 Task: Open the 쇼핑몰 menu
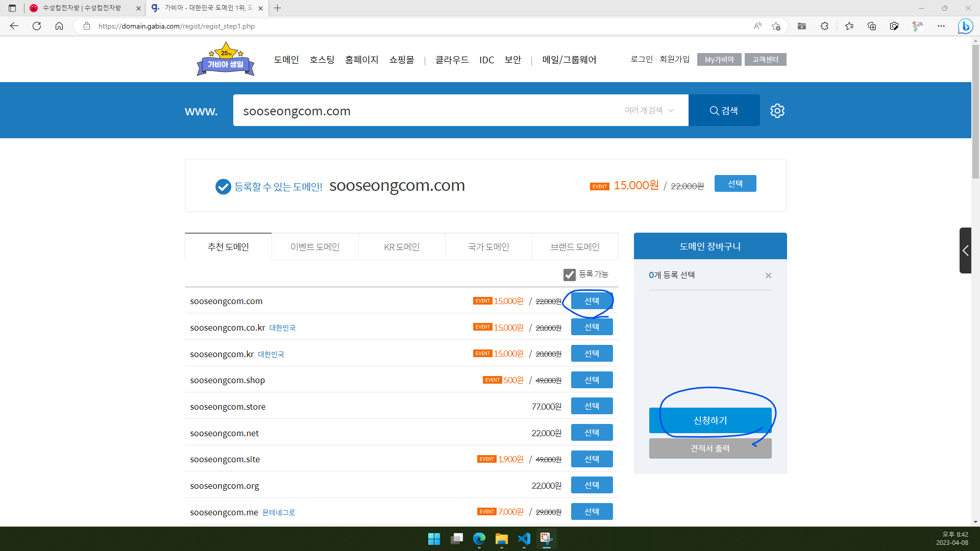tap(402, 60)
